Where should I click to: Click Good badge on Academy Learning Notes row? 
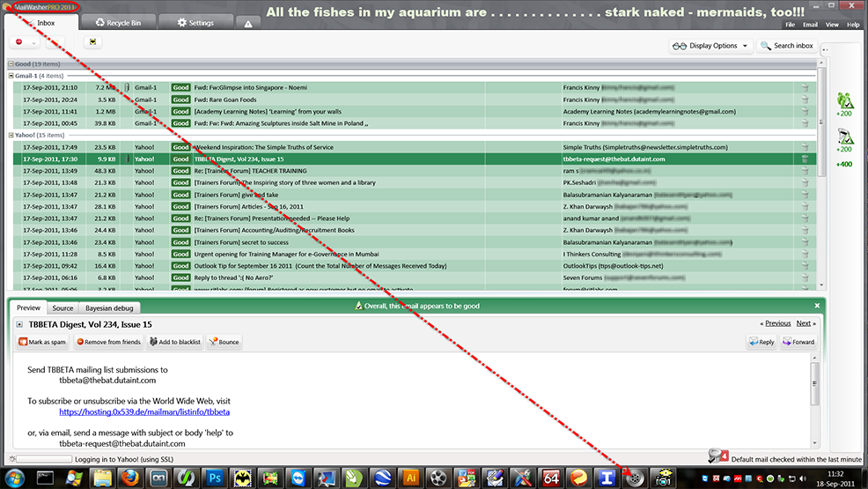point(180,111)
